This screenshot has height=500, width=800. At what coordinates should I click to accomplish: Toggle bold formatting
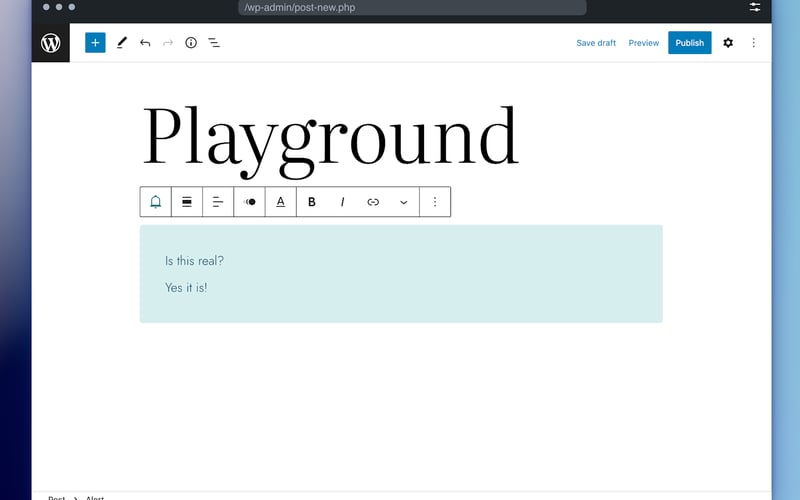(x=312, y=202)
